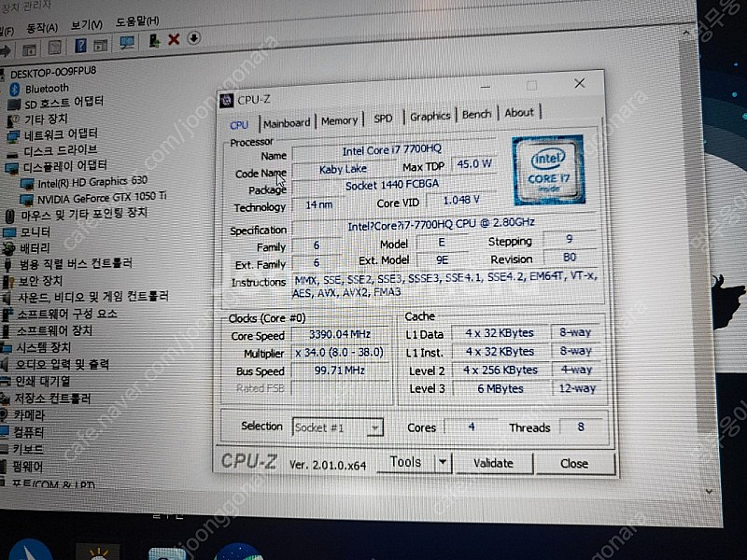Select the 기타 장치 category
The width and height of the screenshot is (747, 560).
coord(46,119)
